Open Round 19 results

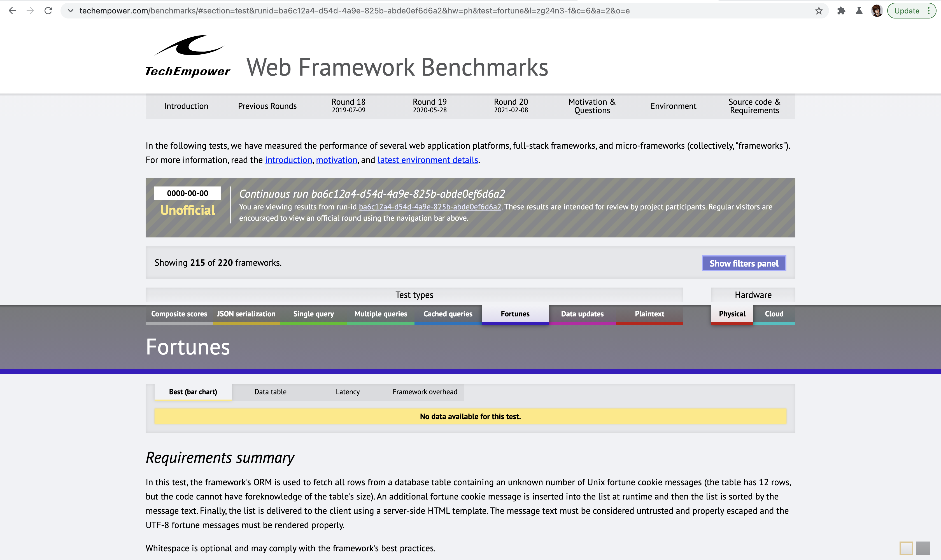(430, 106)
